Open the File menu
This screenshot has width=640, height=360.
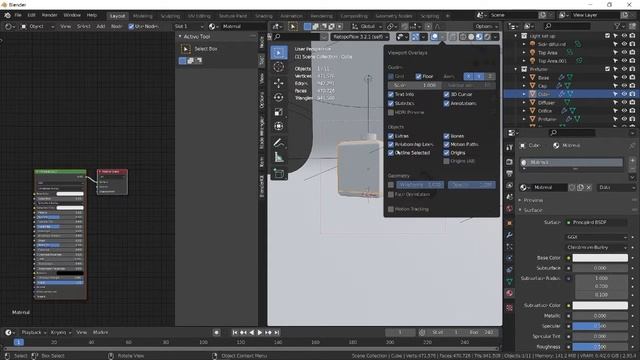click(x=18, y=15)
